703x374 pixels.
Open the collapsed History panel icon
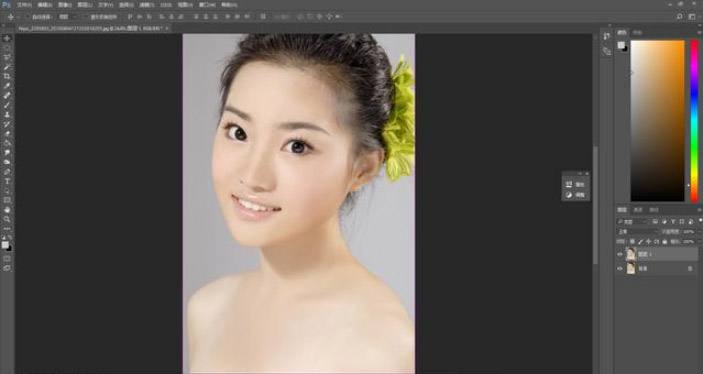tap(607, 36)
